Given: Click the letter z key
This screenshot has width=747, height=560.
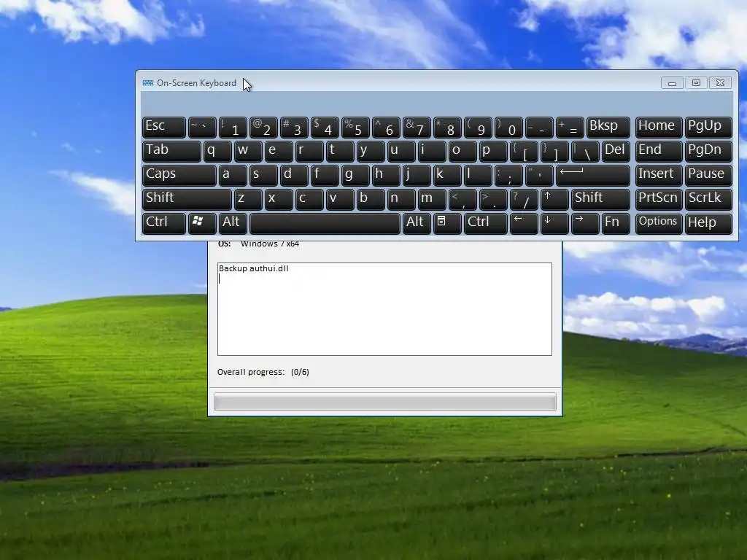Looking at the screenshot, I should [x=248, y=199].
